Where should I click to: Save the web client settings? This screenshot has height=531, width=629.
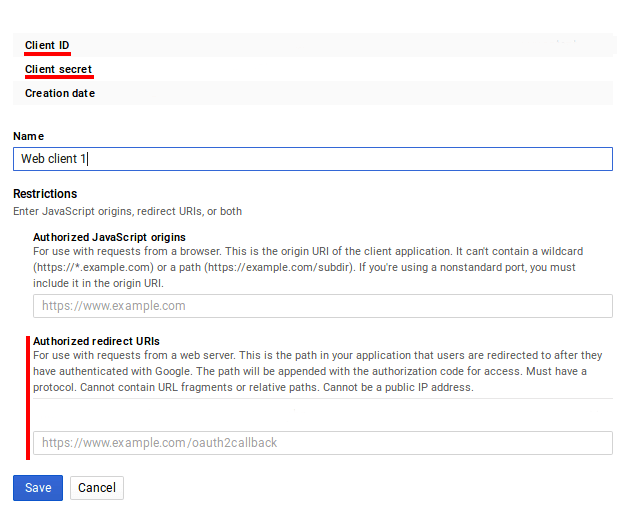(x=38, y=488)
